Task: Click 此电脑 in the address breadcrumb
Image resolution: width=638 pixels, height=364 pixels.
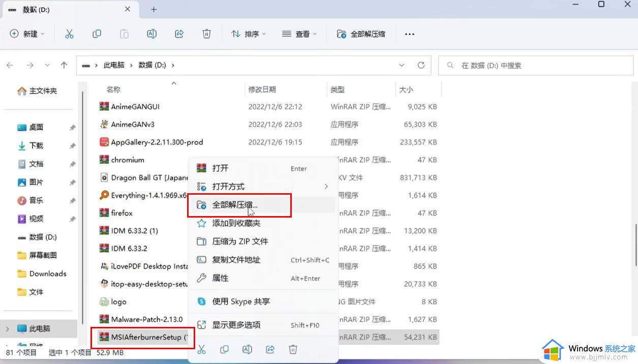Action: click(x=114, y=65)
